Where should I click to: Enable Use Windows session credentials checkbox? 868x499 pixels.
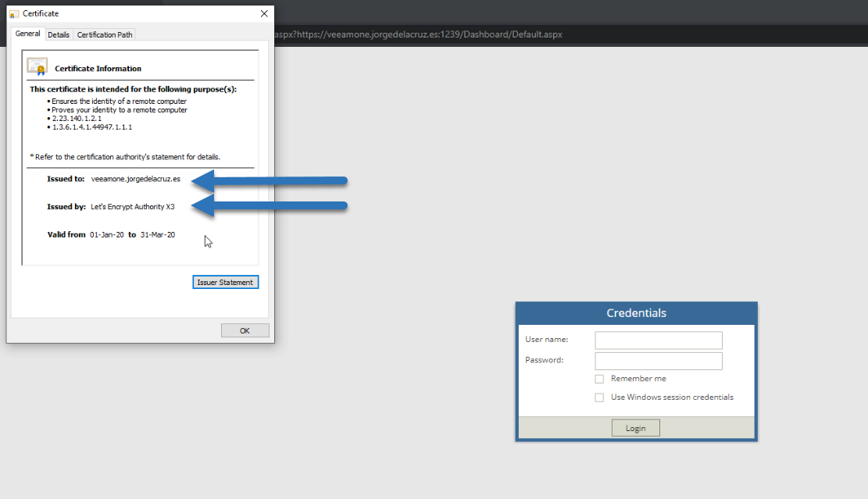coord(599,397)
